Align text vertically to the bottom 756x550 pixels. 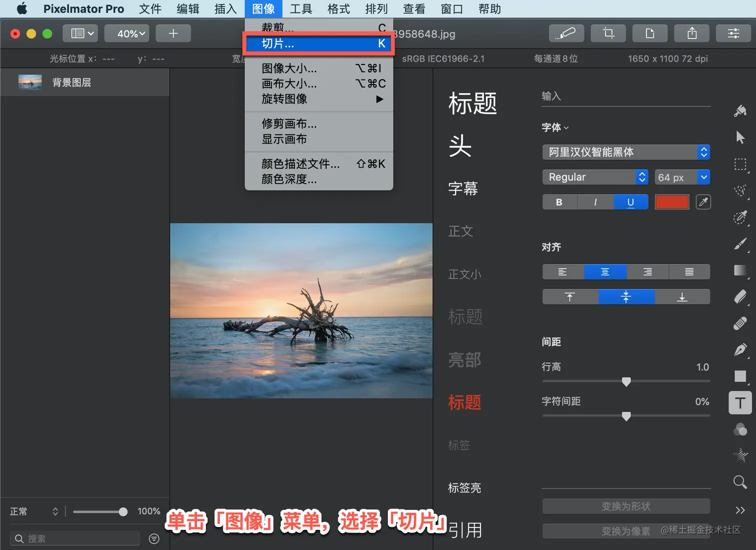pos(682,297)
